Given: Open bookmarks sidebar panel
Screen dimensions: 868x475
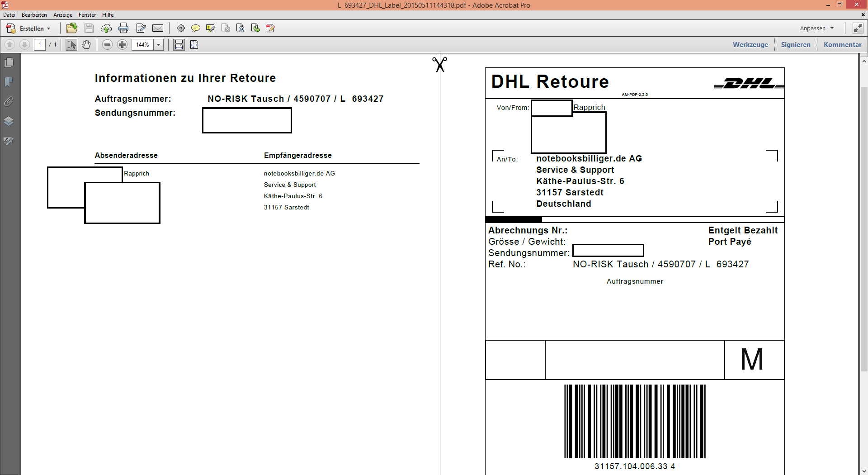Looking at the screenshot, I should [x=9, y=82].
